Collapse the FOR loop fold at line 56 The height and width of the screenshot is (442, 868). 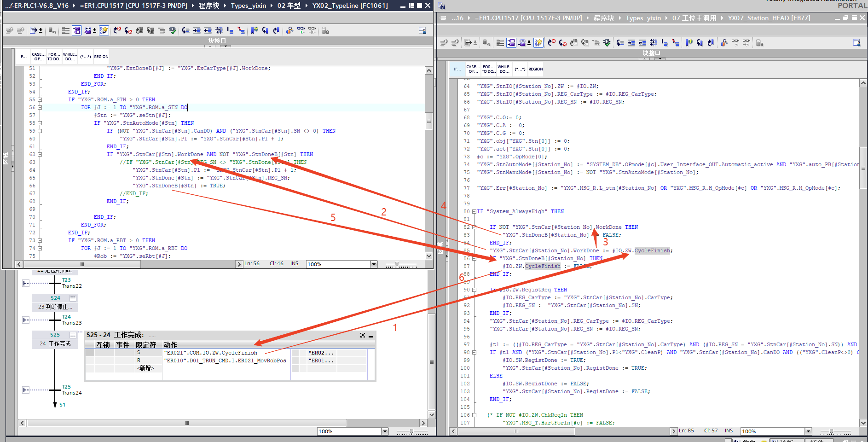click(x=40, y=108)
